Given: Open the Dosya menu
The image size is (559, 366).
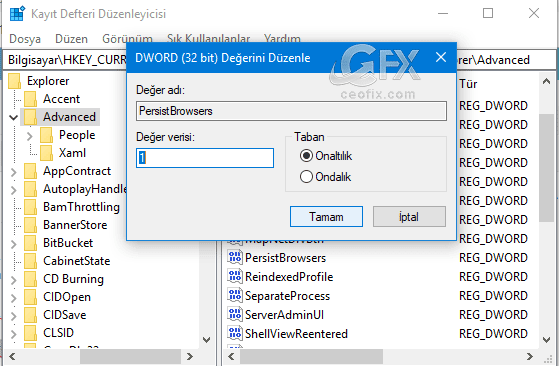Looking at the screenshot, I should (x=25, y=38).
